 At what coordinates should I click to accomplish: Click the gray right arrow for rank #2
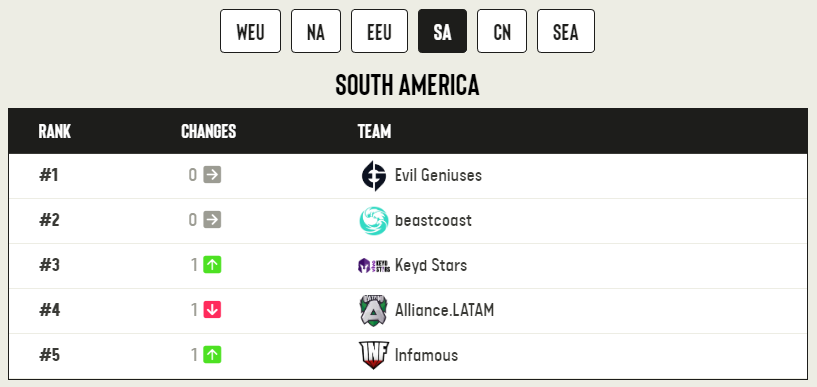(x=212, y=219)
